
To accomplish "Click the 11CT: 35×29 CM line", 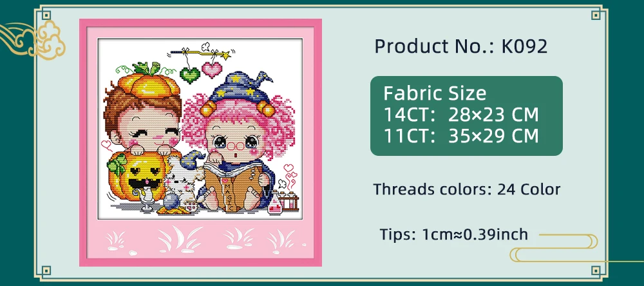I will pyautogui.click(x=461, y=136).
